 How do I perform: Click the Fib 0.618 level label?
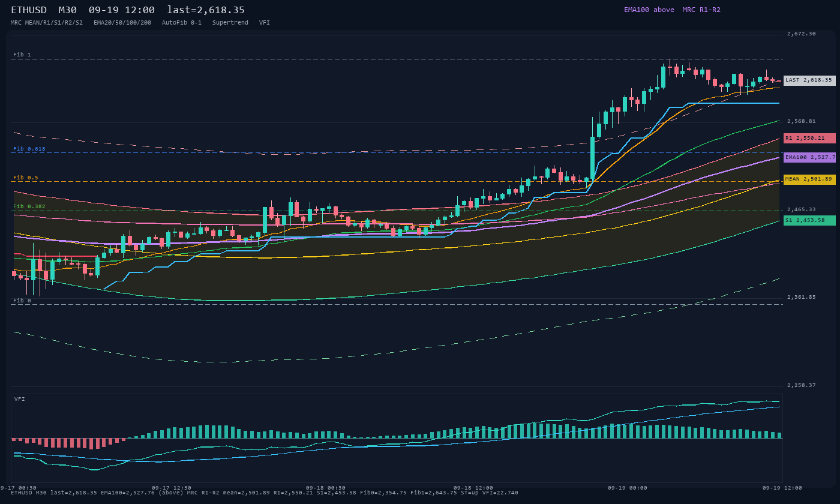tap(29, 149)
